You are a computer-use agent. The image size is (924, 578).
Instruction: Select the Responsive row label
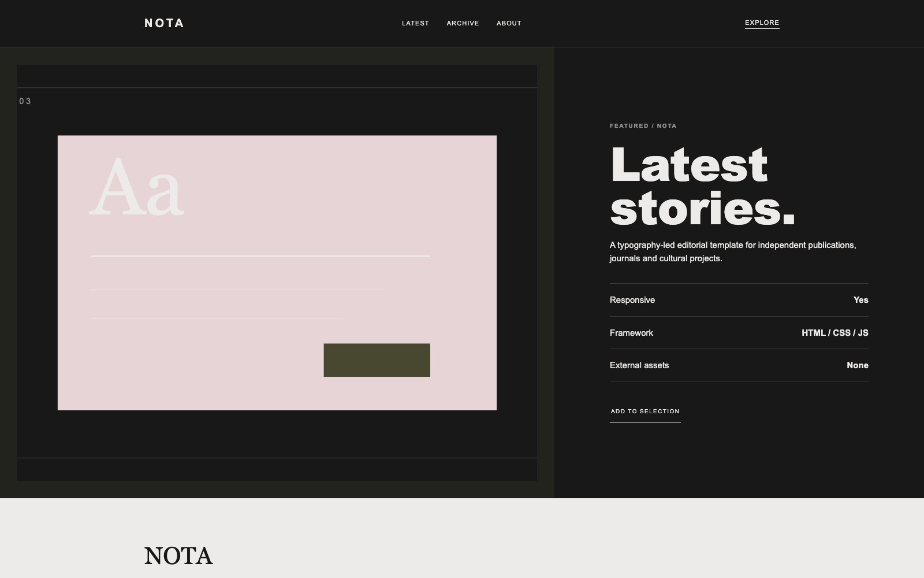632,300
